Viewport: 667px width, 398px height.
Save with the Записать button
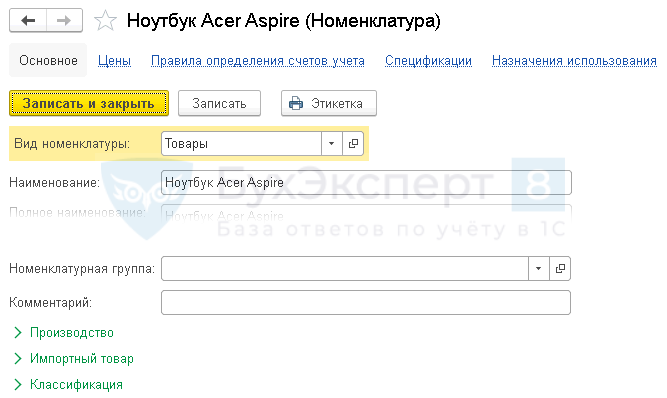(219, 103)
